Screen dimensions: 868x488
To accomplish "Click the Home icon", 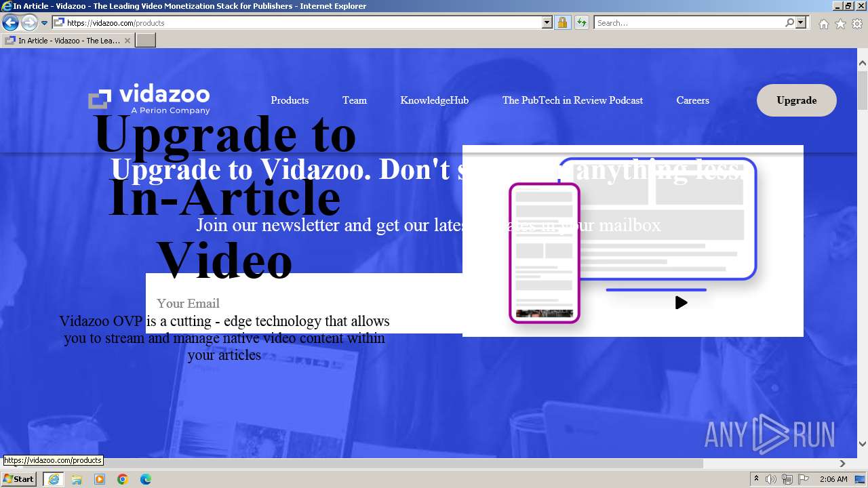I will tap(823, 24).
